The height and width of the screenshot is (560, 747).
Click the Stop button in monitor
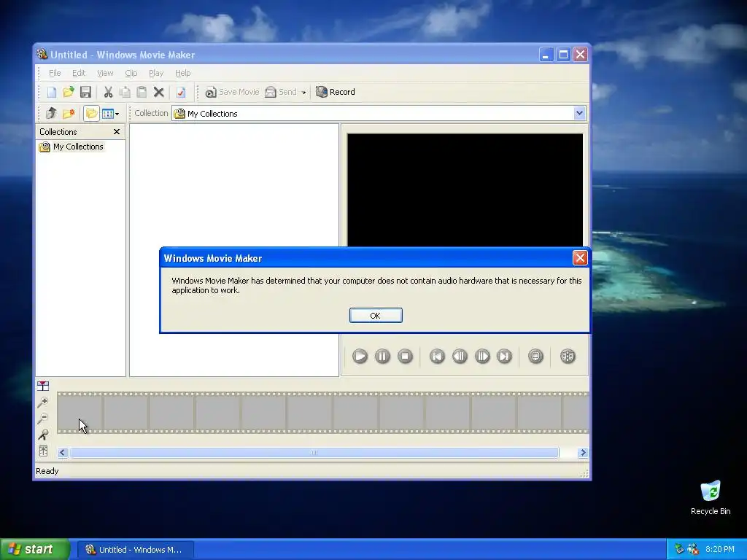[x=405, y=356]
